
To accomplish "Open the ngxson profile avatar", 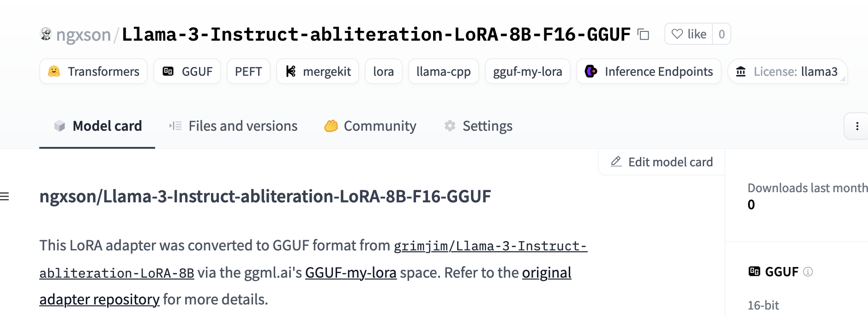I will click(x=46, y=34).
